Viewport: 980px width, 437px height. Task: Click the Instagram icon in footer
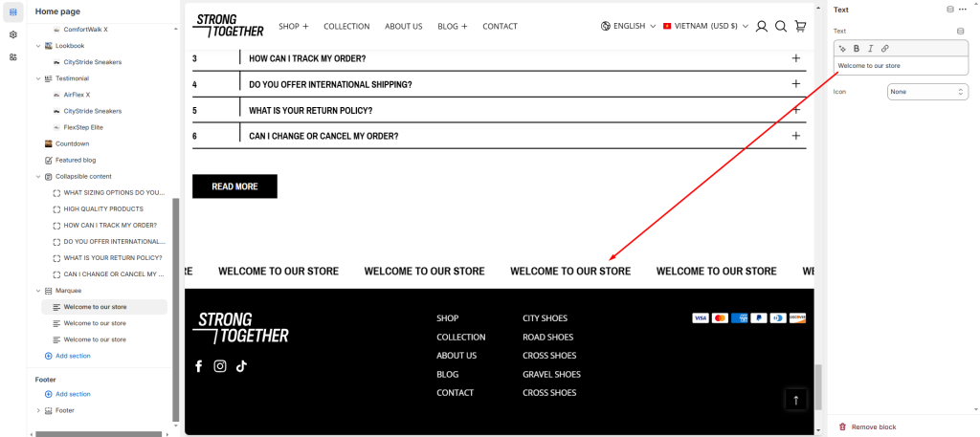pos(220,366)
